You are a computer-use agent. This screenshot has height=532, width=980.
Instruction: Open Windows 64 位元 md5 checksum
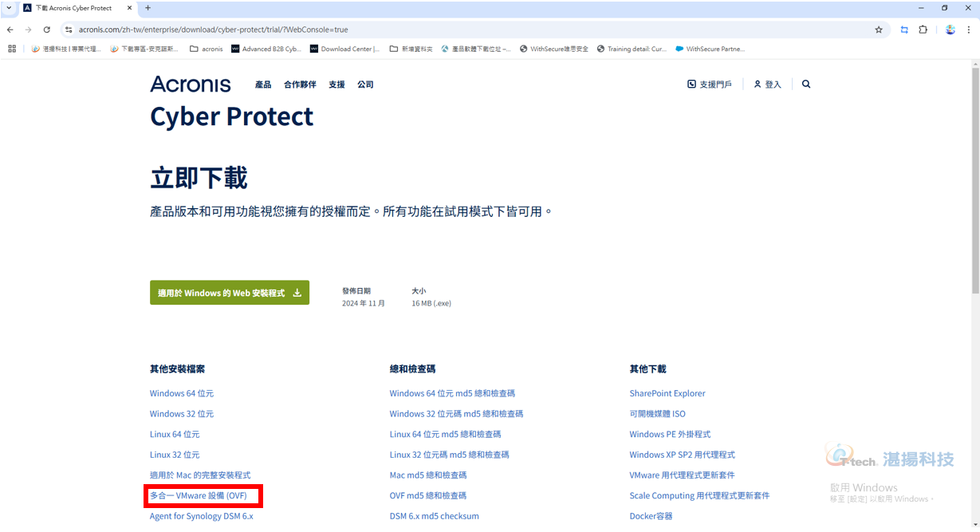tap(452, 393)
